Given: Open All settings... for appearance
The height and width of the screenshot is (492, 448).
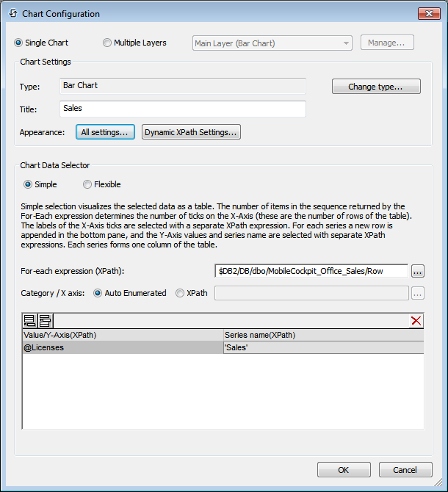Looking at the screenshot, I should [105, 132].
